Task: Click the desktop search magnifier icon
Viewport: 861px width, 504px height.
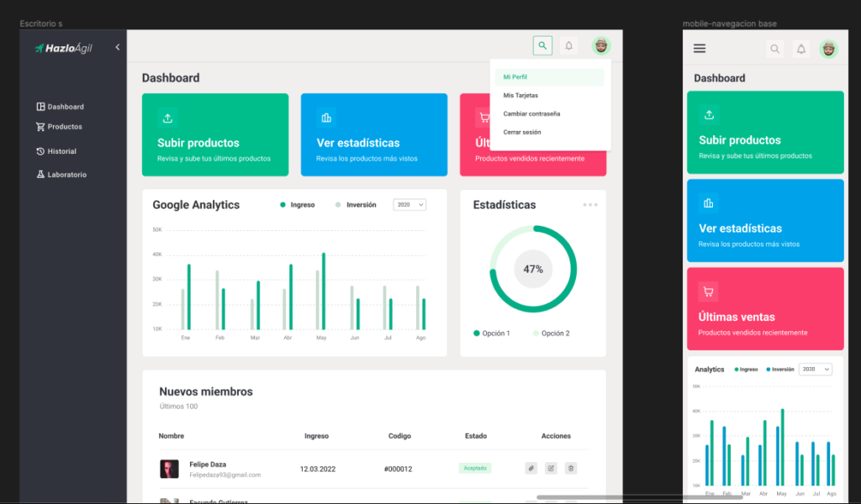Action: [542, 46]
